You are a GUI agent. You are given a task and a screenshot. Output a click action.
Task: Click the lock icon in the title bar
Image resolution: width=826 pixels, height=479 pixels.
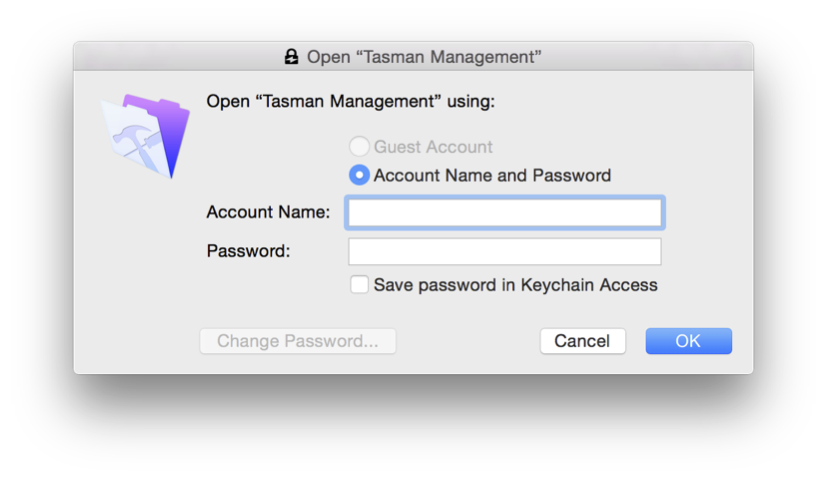[x=291, y=56]
